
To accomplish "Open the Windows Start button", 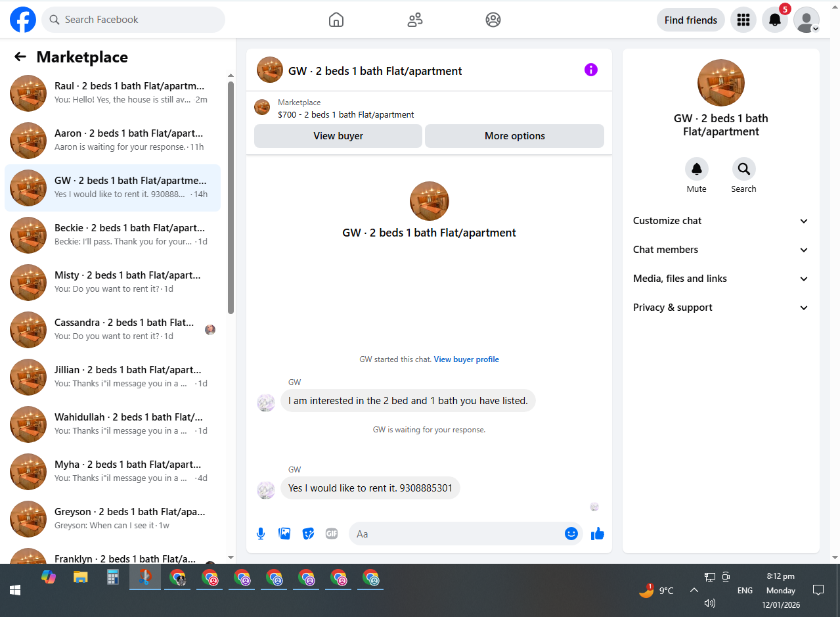I will (15, 590).
